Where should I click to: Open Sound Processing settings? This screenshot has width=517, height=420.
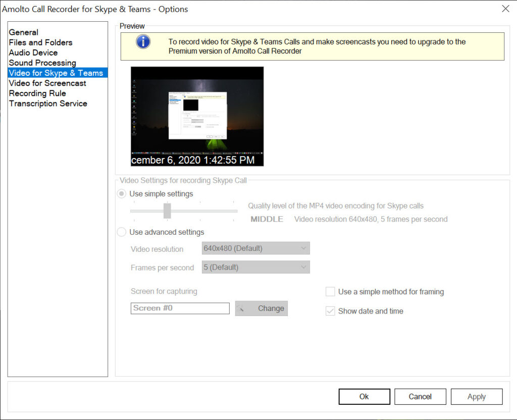(42, 63)
